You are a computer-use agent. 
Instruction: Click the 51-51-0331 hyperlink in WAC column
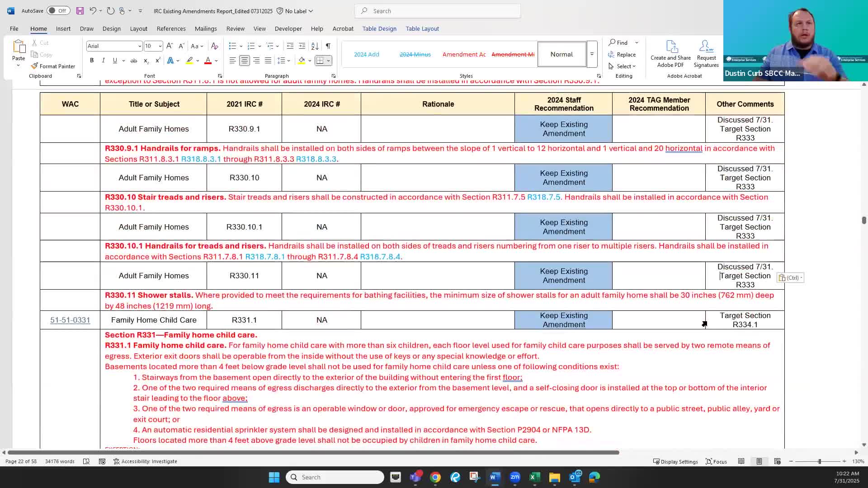pyautogui.click(x=70, y=320)
